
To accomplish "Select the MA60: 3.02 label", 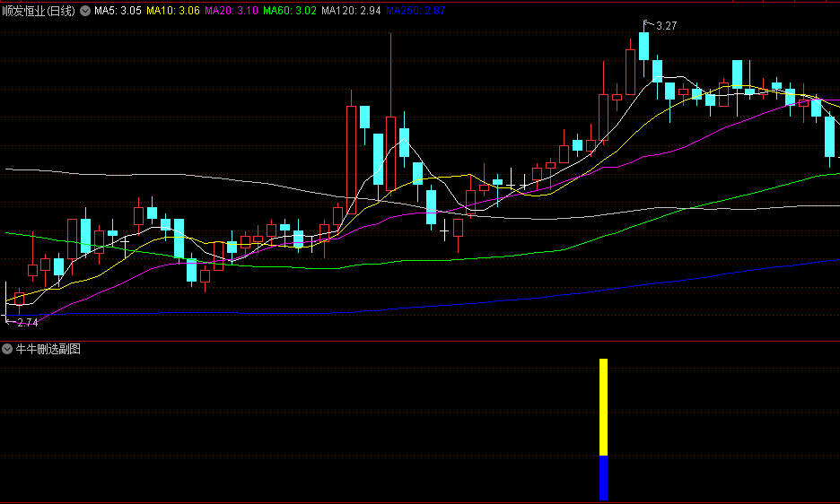I will pos(290,11).
